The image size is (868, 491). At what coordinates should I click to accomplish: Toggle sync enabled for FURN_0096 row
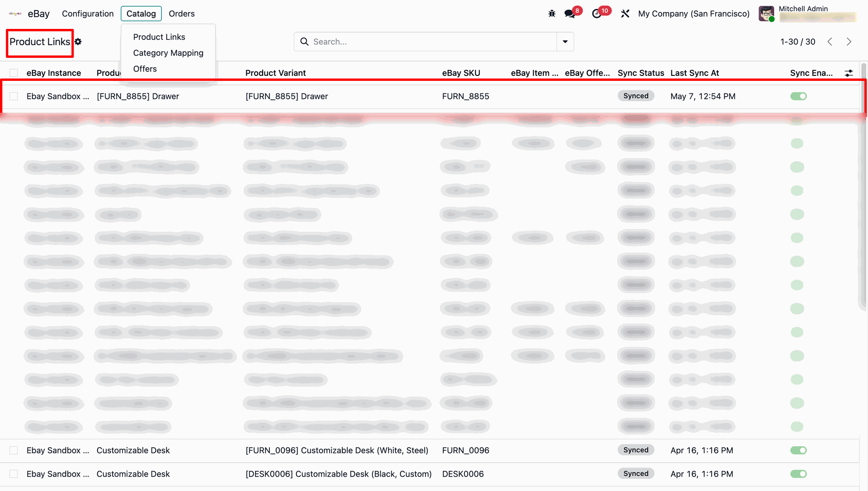tap(798, 450)
